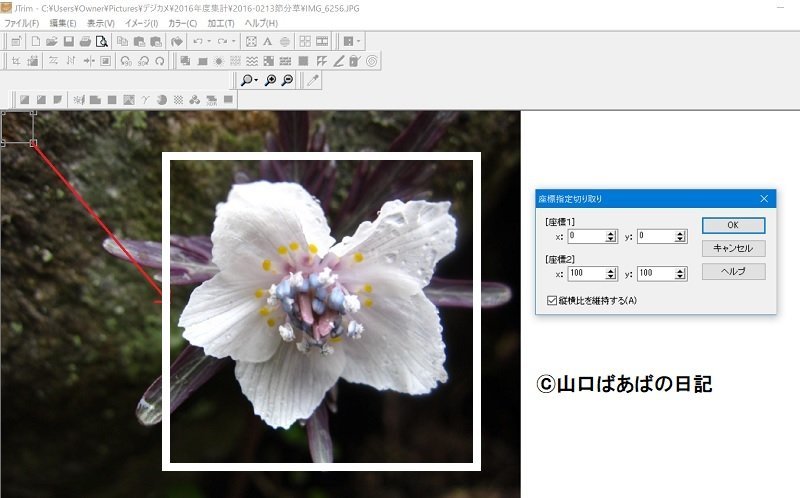Screen dimensions: 800x498
Task: Click the 座標1 y spinner arrows
Action: [681, 236]
